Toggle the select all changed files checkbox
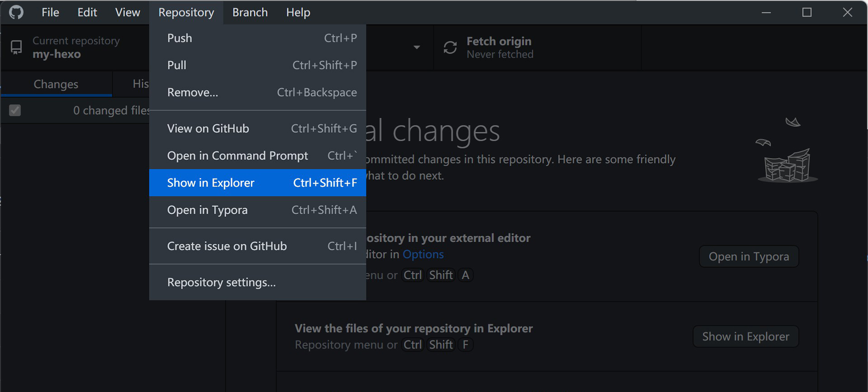This screenshot has height=392, width=868. [x=15, y=110]
